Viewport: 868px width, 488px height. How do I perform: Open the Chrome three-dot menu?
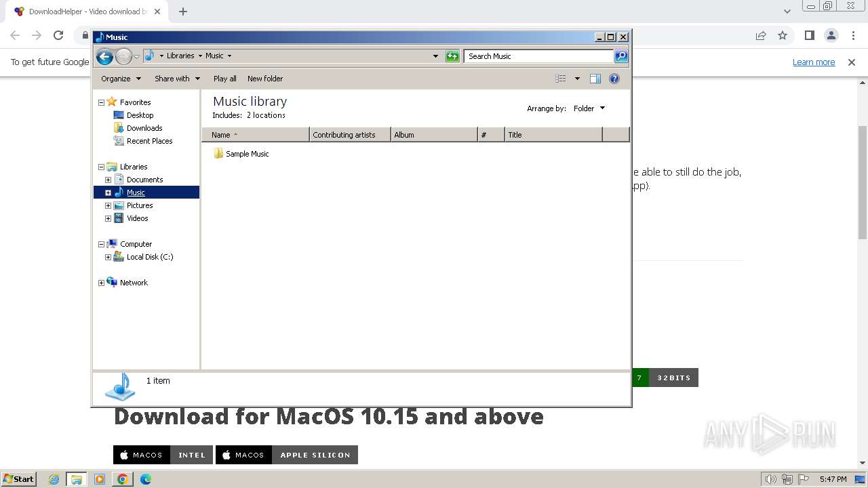(x=852, y=35)
